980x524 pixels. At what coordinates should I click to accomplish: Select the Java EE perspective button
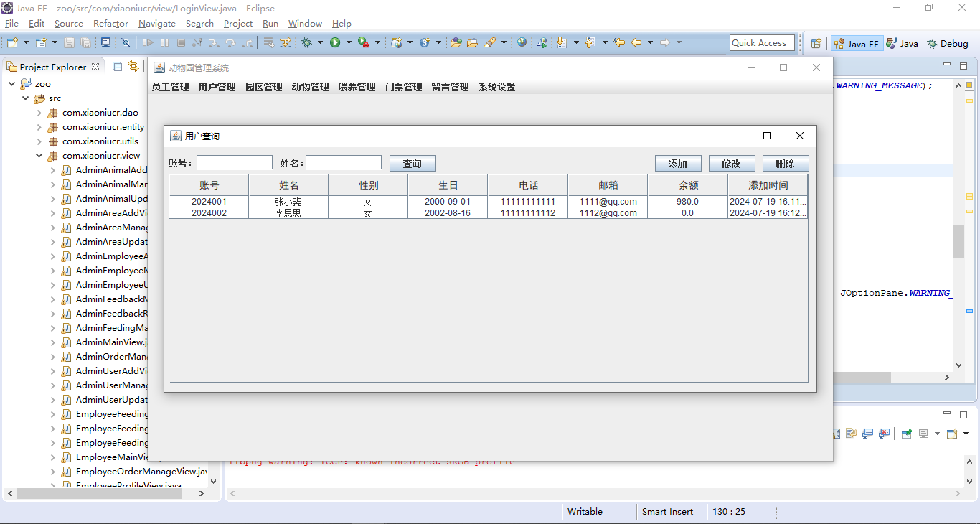857,43
